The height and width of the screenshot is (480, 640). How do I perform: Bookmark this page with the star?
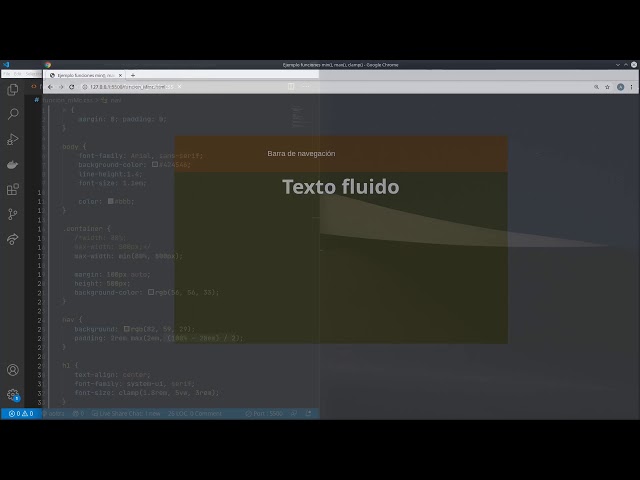coord(607,87)
